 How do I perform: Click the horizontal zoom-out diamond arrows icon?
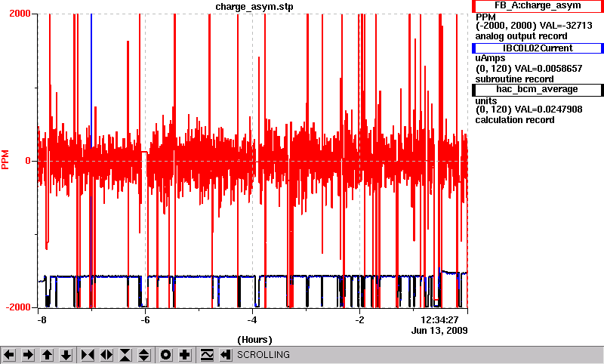(106, 355)
